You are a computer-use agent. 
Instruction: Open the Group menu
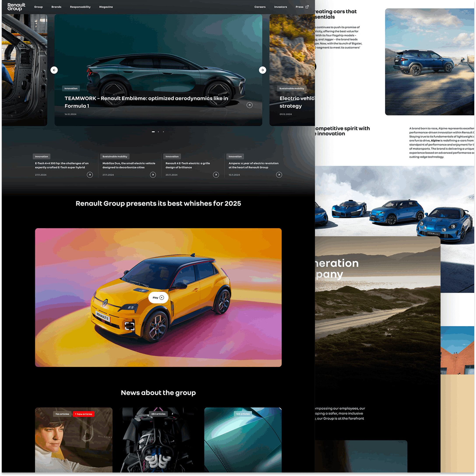tap(38, 7)
